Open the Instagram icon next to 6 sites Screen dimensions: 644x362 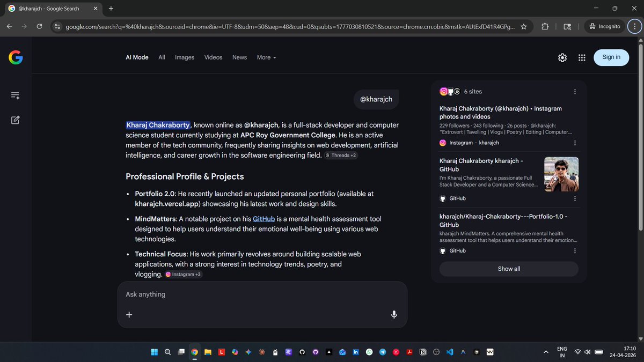click(x=443, y=91)
